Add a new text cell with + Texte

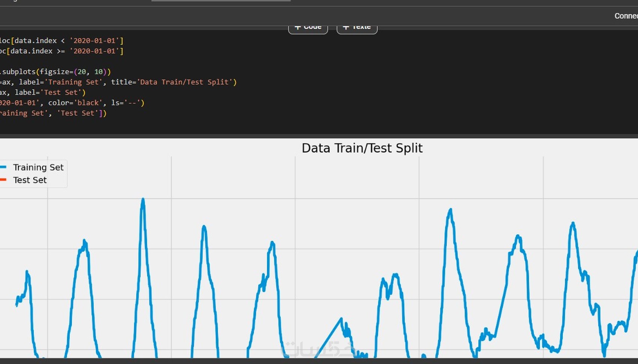coord(357,26)
